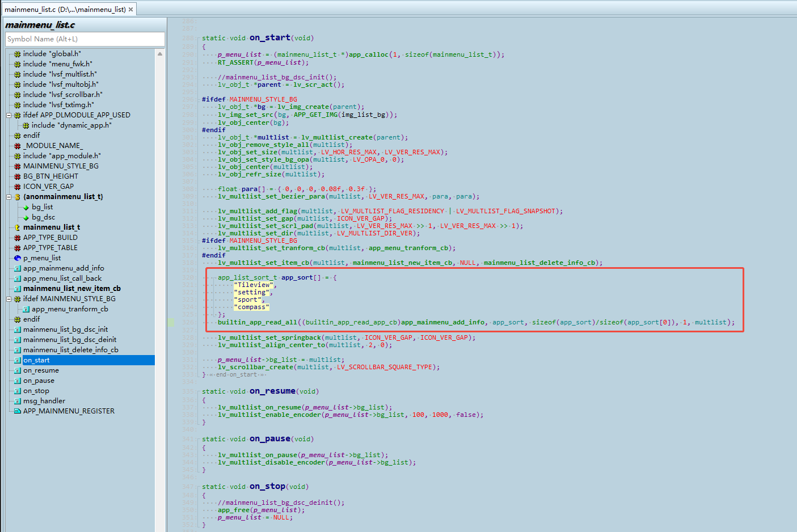Click the app_menu_tranform_cb function icon
Screen dimensions: 797x532
tap(26, 309)
